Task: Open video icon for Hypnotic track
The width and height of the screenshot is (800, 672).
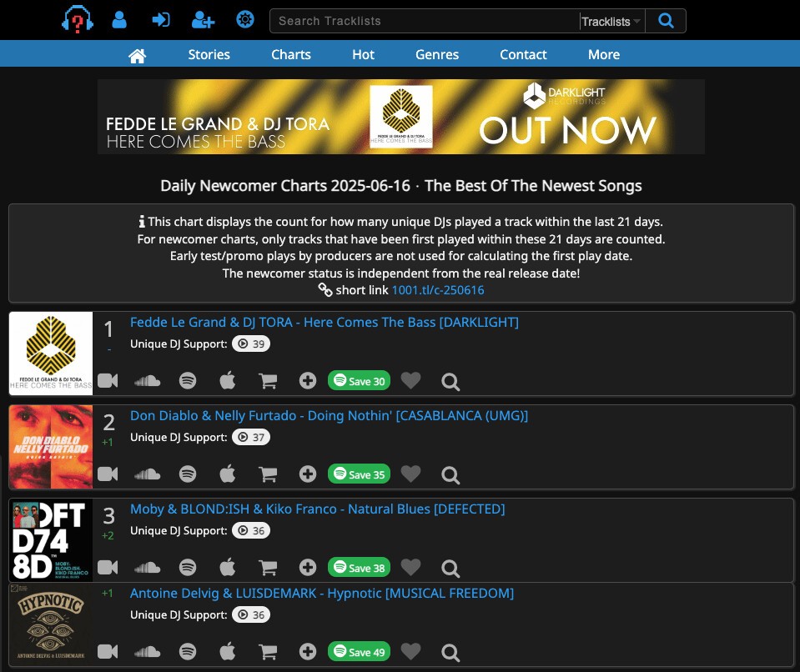Action: coord(108,652)
